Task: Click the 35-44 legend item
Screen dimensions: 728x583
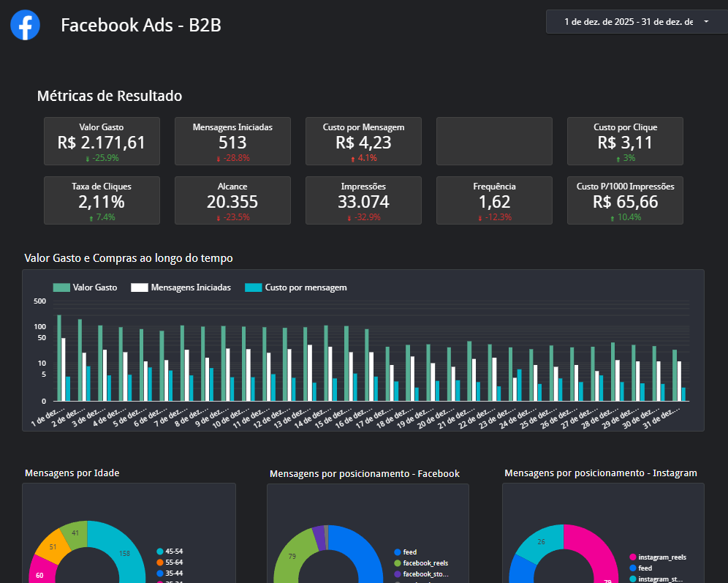Action: pos(170,573)
